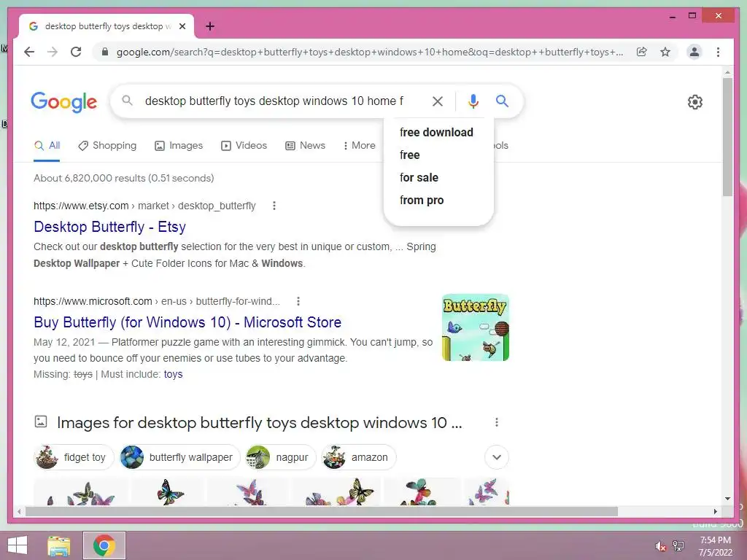This screenshot has width=747, height=560.
Task: Open options for the Etsy result
Action: (274, 206)
